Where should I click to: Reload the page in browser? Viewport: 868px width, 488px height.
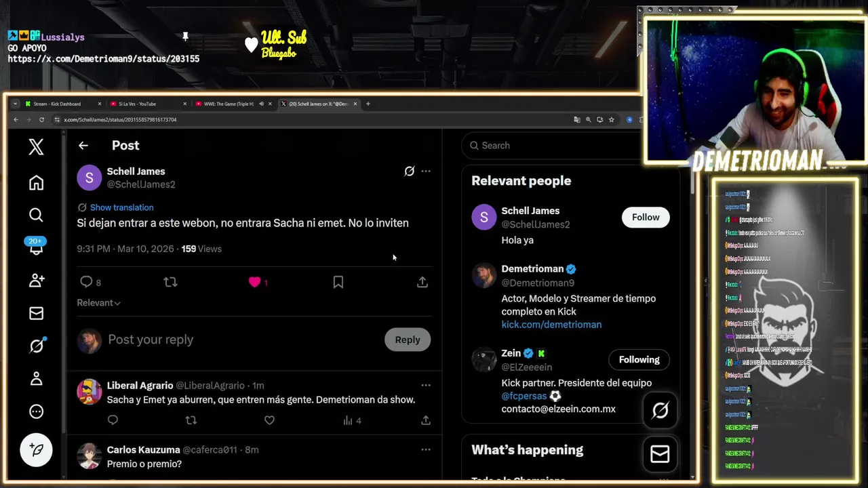point(41,119)
